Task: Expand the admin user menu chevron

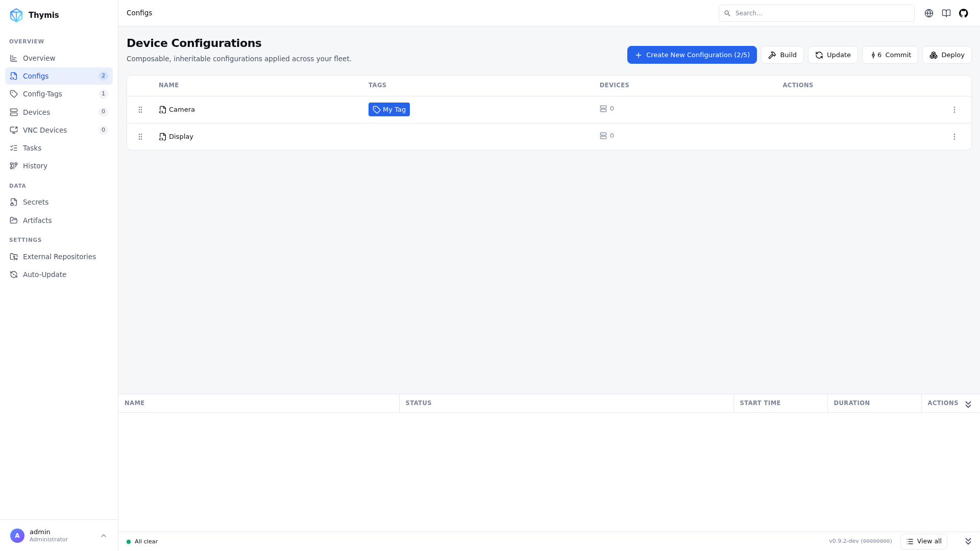Action: [x=104, y=536]
